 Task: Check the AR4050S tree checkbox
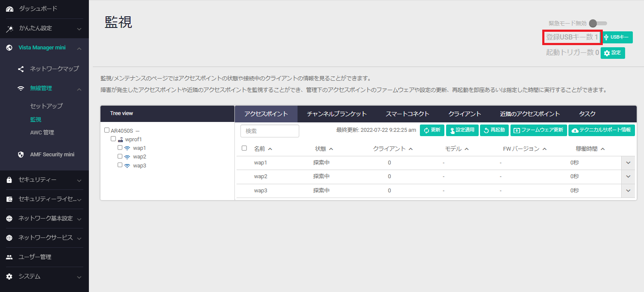tap(107, 130)
